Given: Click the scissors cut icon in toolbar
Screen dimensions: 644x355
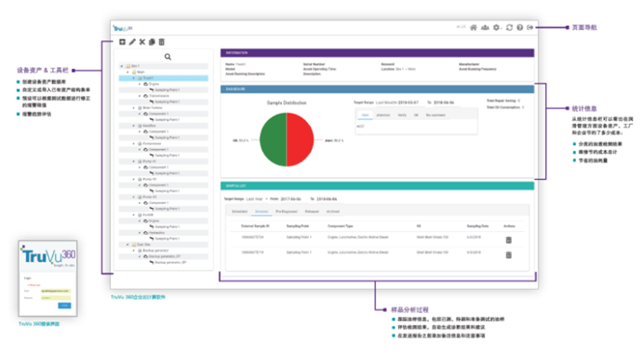Looking at the screenshot, I should pyautogui.click(x=142, y=42).
